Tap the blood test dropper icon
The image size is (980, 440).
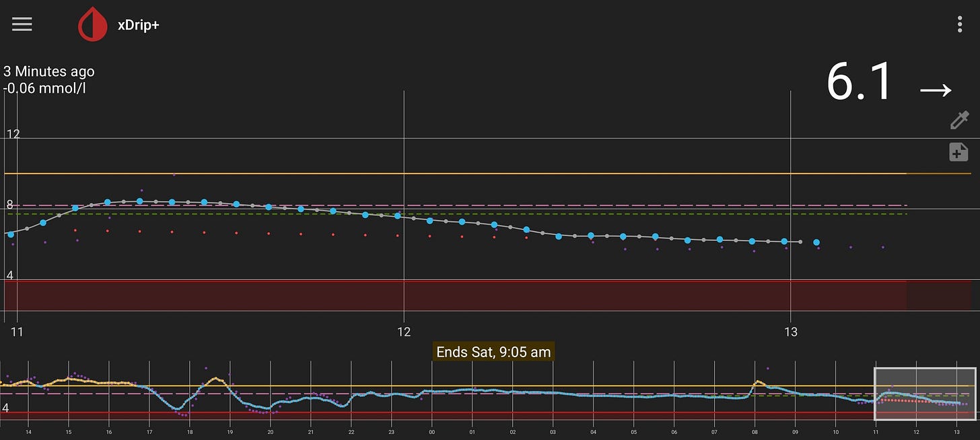958,120
